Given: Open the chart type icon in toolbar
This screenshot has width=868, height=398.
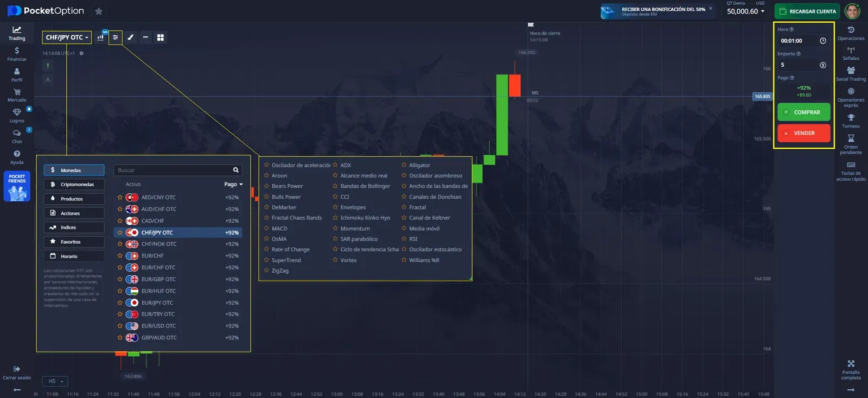Looking at the screenshot, I should pyautogui.click(x=100, y=37).
